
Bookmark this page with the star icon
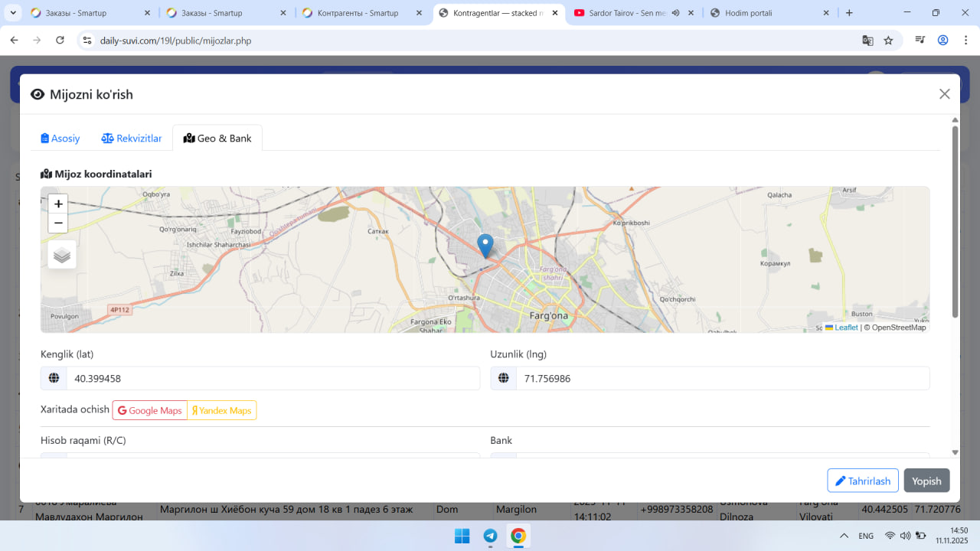pos(888,41)
